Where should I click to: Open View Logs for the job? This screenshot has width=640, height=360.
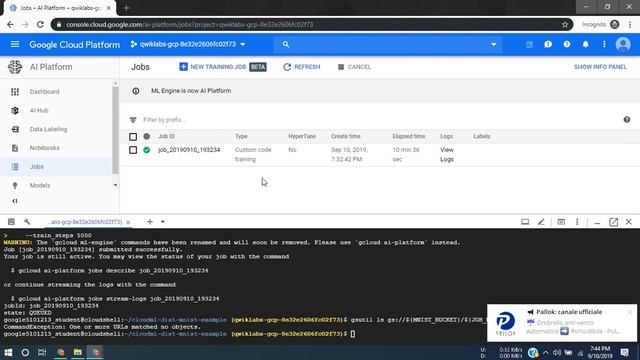[447, 155]
